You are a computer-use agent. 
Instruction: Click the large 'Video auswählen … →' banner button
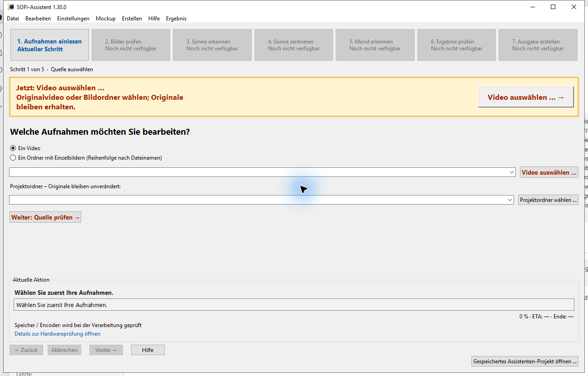pyautogui.click(x=526, y=97)
